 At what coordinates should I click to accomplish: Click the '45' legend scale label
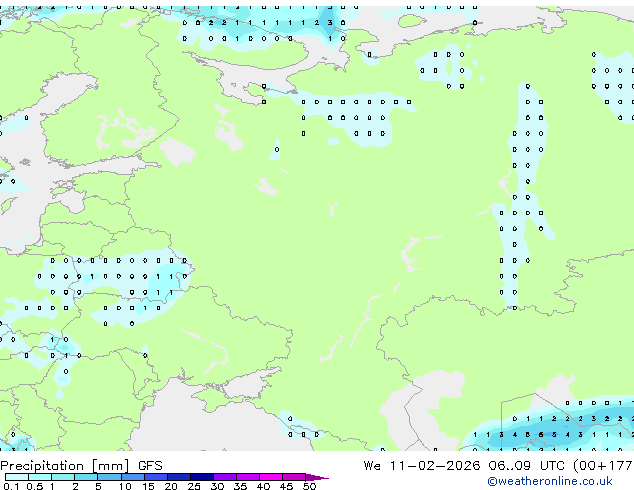pos(286,486)
